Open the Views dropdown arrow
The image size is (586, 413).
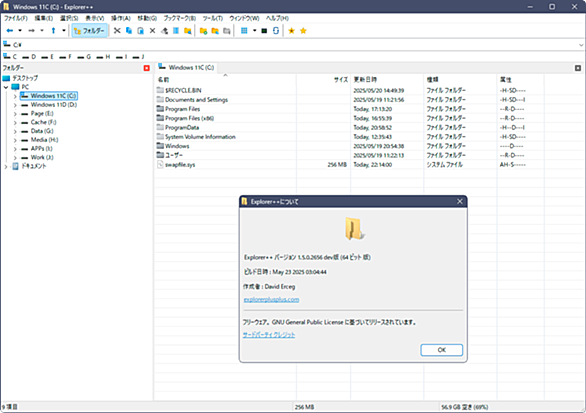255,31
